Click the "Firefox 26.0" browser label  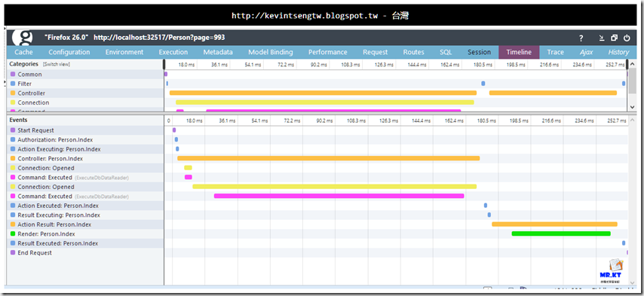click(66, 38)
